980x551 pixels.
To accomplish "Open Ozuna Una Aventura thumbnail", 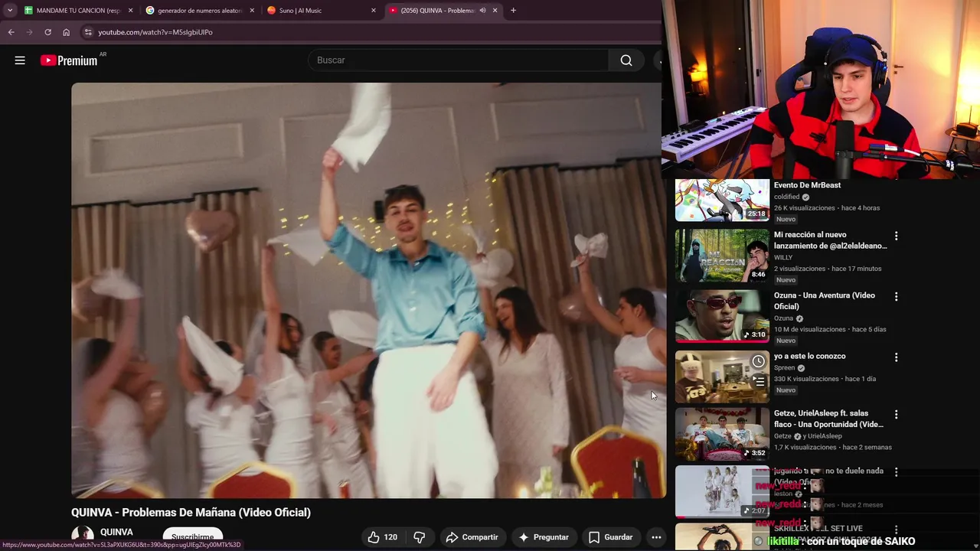I will (x=722, y=316).
